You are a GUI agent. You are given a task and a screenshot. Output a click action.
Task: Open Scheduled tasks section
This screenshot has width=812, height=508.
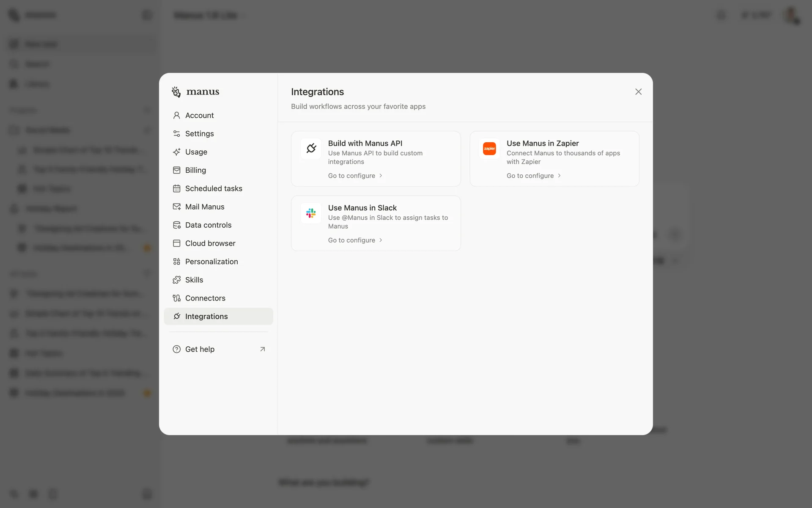[x=213, y=188]
